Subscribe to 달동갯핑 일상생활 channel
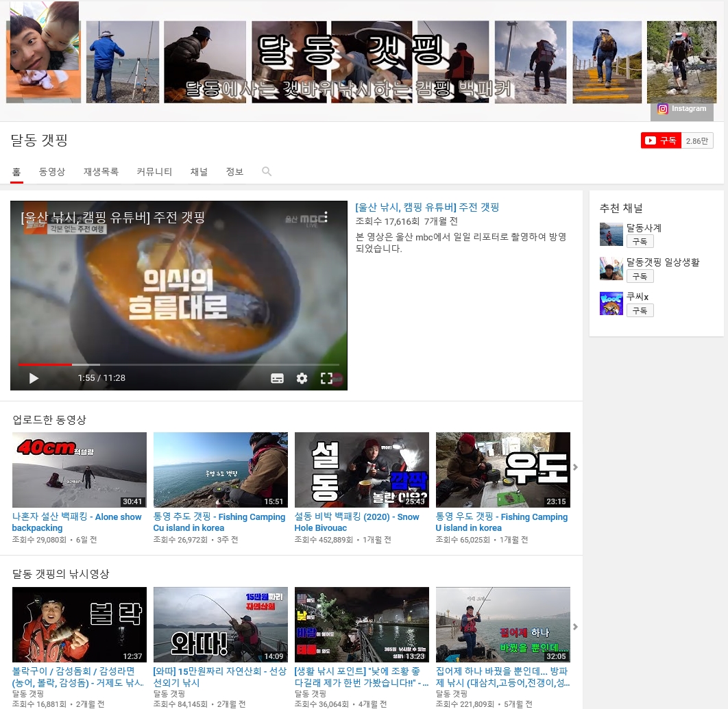The height and width of the screenshot is (709, 728). coord(640,276)
